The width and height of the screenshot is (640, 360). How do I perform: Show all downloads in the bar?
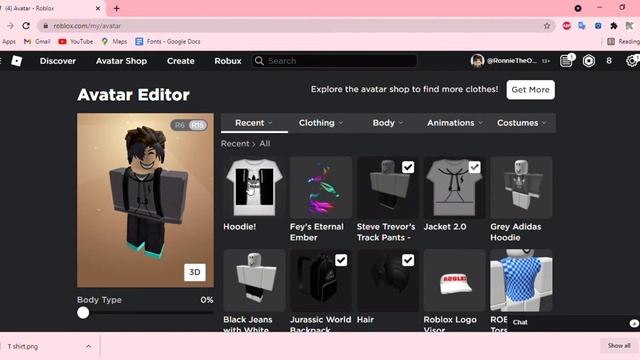[619, 346]
